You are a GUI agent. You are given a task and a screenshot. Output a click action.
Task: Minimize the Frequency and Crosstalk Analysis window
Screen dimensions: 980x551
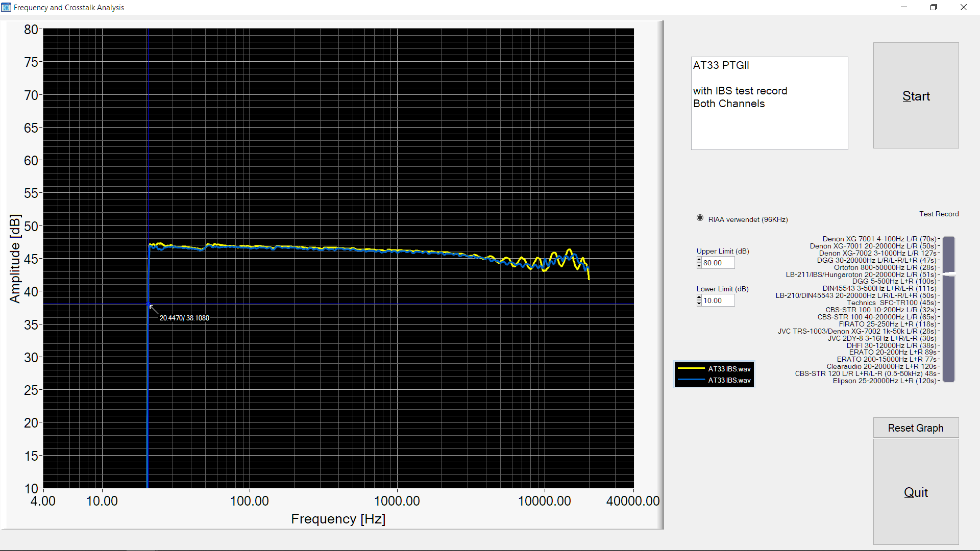(x=904, y=7)
